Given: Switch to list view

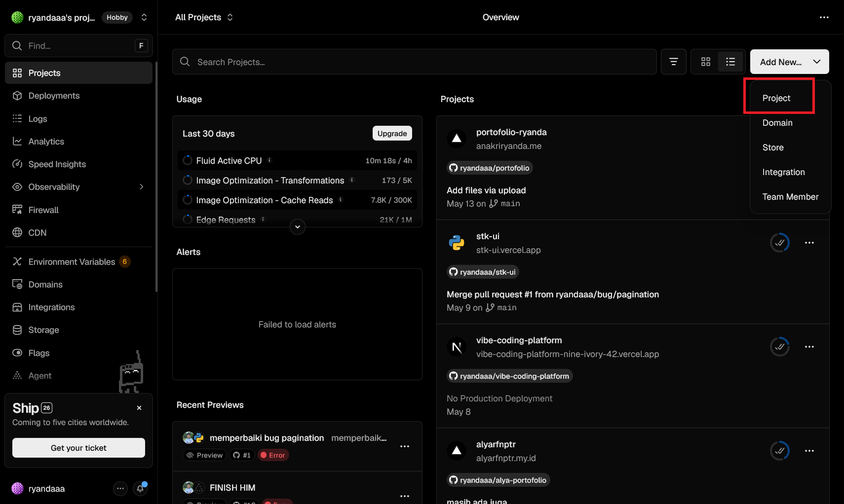Looking at the screenshot, I should coord(730,62).
